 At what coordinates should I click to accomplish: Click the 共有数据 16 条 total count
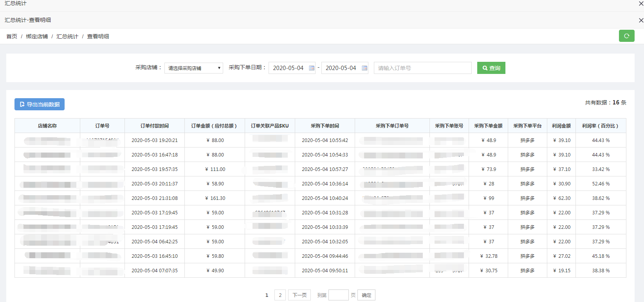point(606,102)
